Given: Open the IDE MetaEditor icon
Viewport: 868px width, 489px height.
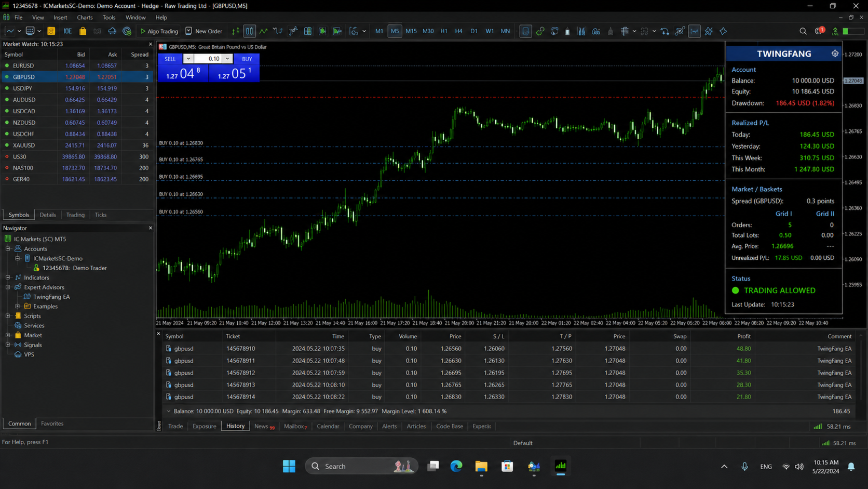Looking at the screenshot, I should [67, 31].
